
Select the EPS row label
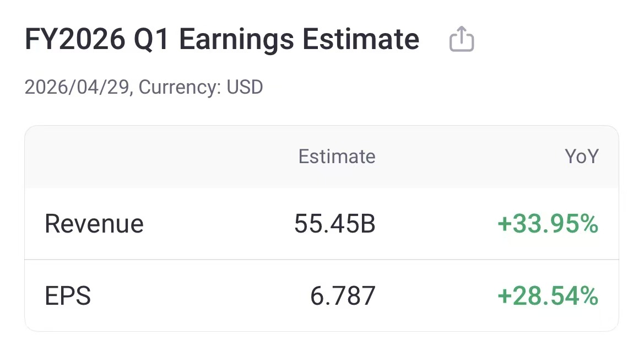tap(67, 296)
